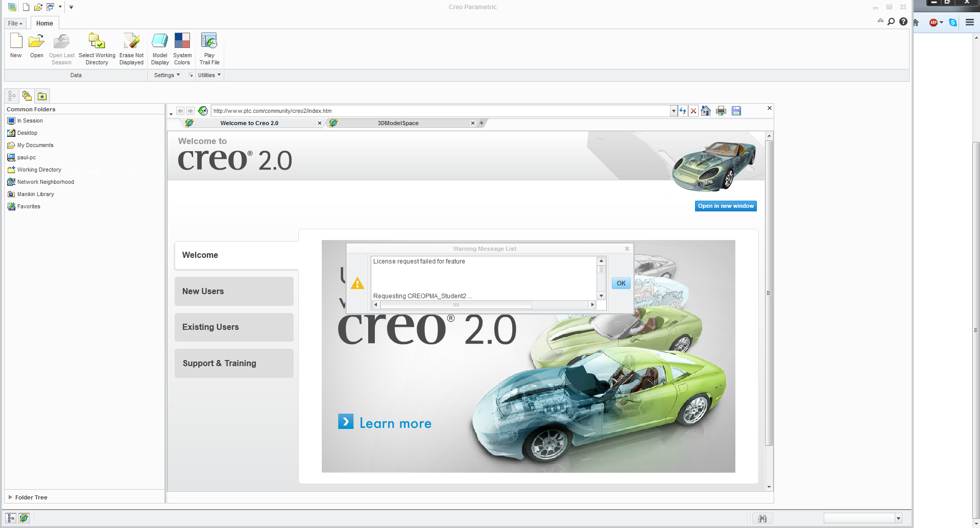Select the Home ribbon tab
Screen dimensions: 980x528
(44, 23)
